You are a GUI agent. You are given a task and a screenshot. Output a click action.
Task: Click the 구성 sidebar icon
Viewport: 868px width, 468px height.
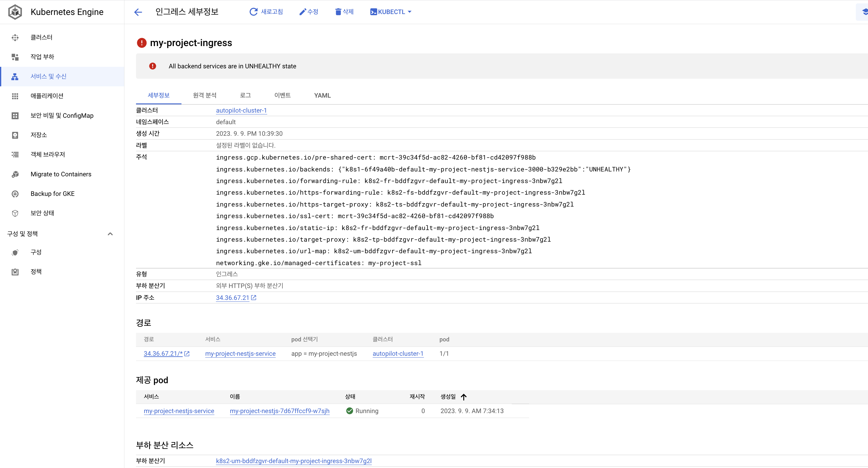point(15,252)
